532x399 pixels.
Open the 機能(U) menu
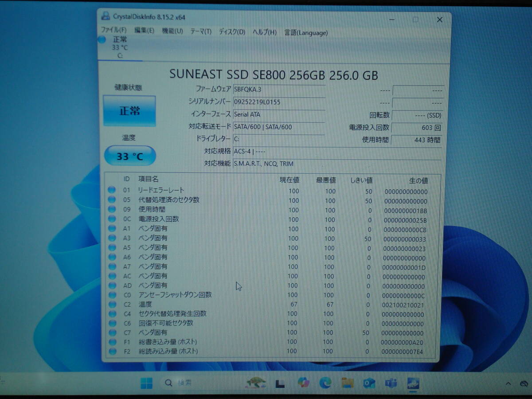[x=172, y=31]
